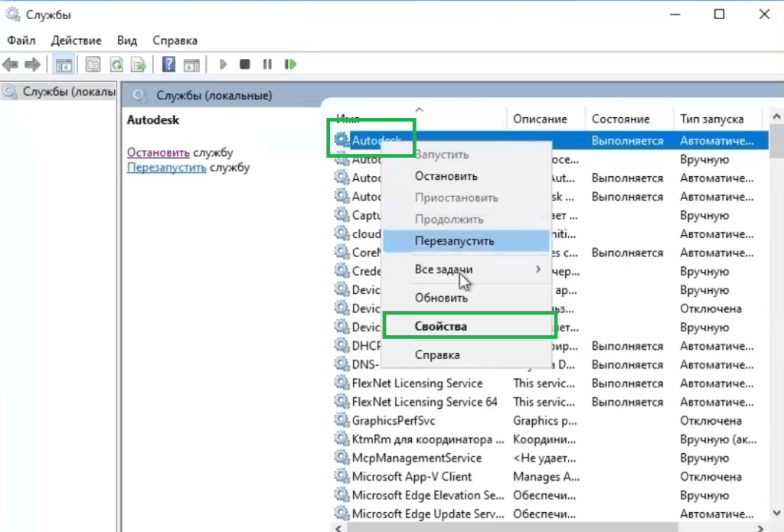
Task: Click the Restart Service toolbar icon
Action: [291, 65]
